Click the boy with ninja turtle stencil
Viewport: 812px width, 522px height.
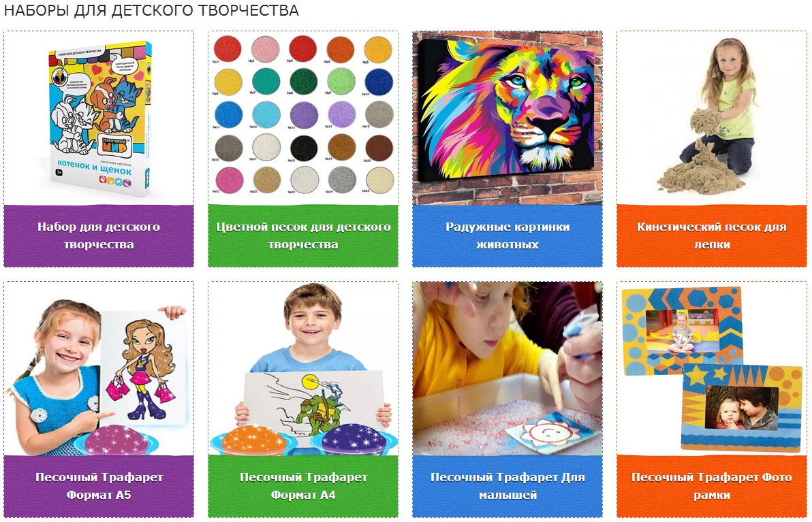[x=303, y=369]
